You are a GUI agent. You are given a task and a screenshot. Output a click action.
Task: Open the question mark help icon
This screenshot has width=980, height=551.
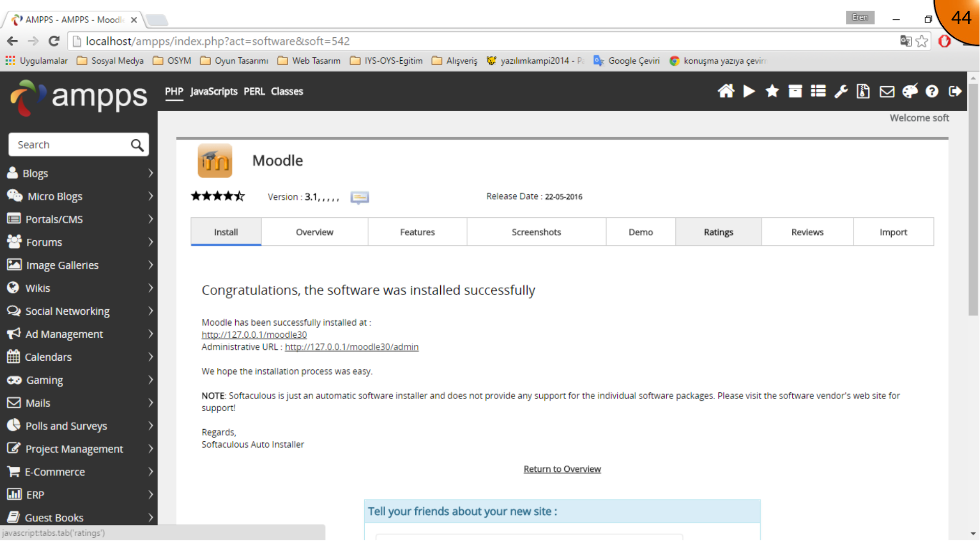(x=932, y=91)
